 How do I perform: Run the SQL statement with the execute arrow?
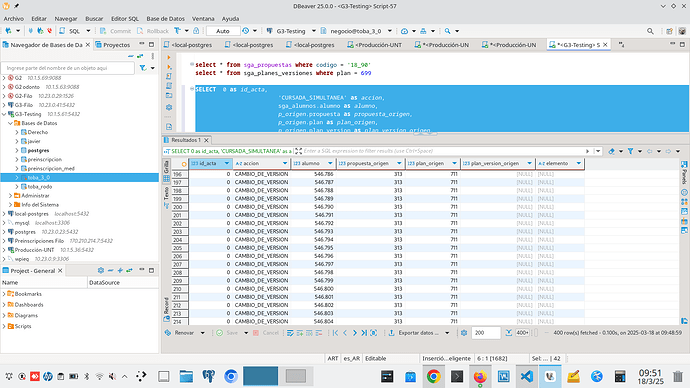pyautogui.click(x=169, y=57)
